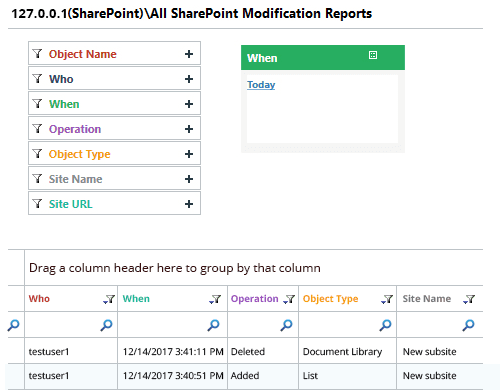Click the funnel icon beside Site Name filter
Screen dimensions: 500x390
click(37, 178)
